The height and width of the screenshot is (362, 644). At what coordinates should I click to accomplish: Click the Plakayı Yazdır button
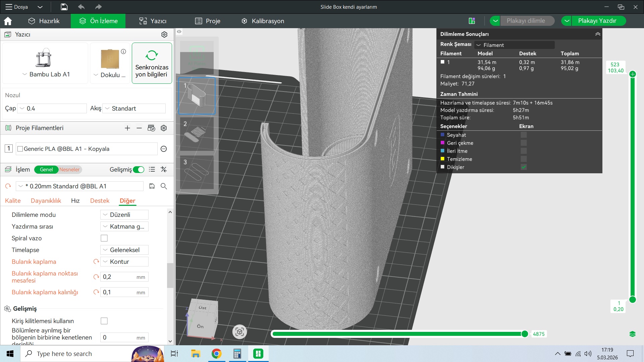pyautogui.click(x=597, y=21)
